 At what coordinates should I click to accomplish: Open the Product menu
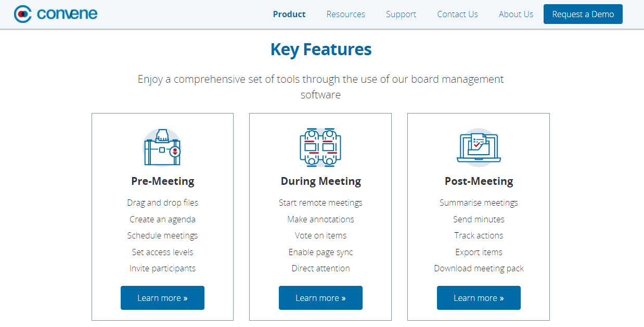pyautogui.click(x=289, y=14)
